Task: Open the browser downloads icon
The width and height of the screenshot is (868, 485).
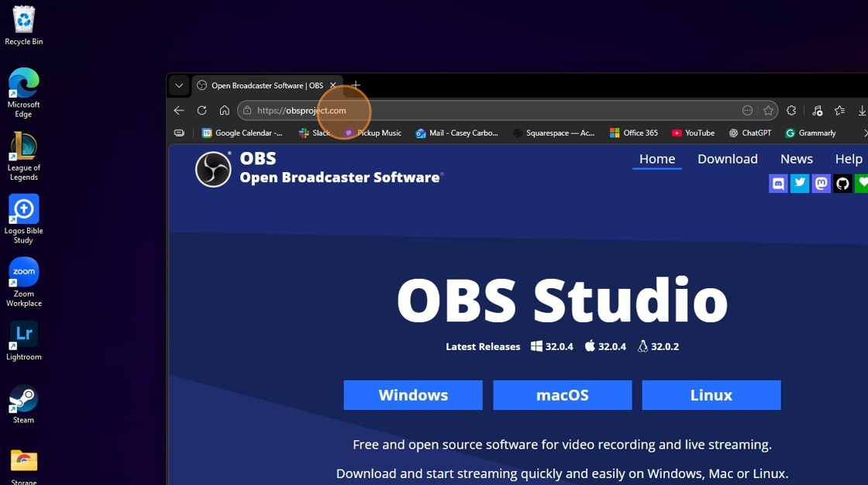Action: 862,110
